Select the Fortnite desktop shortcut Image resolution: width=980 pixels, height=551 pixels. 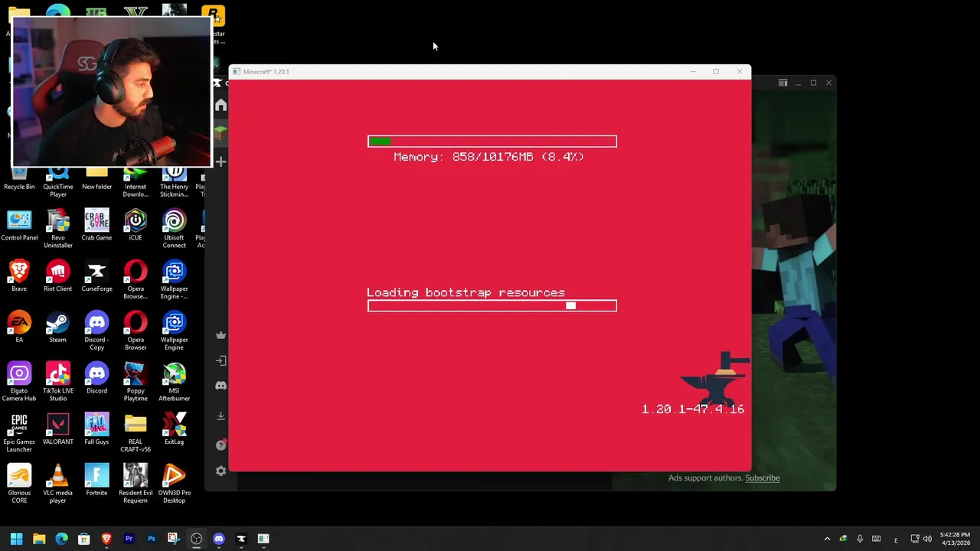[x=96, y=480]
